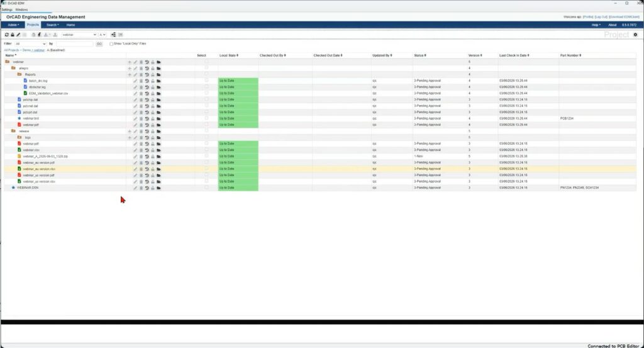Click the hierarchy tree icon in the toolbar
This screenshot has height=348, width=644.
[113, 35]
